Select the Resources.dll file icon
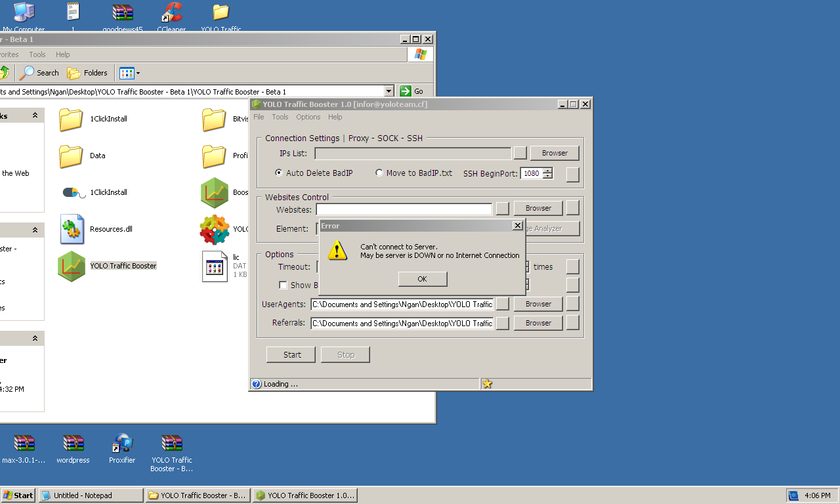The image size is (840, 504). pyautogui.click(x=72, y=229)
